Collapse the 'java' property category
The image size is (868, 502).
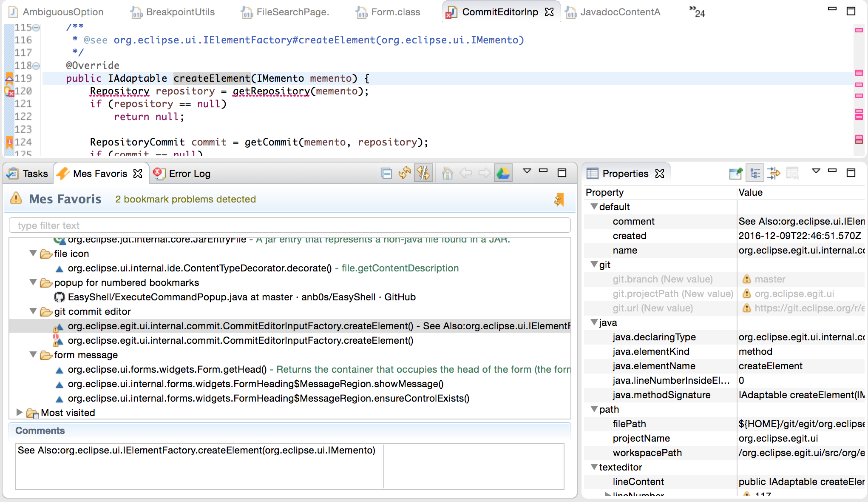click(594, 322)
